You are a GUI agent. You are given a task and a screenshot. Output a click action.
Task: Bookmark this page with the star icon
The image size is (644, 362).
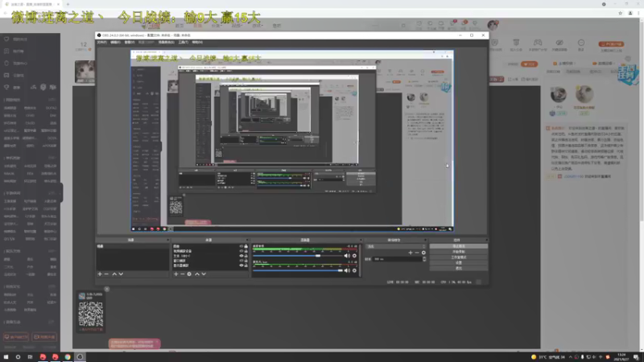620,13
